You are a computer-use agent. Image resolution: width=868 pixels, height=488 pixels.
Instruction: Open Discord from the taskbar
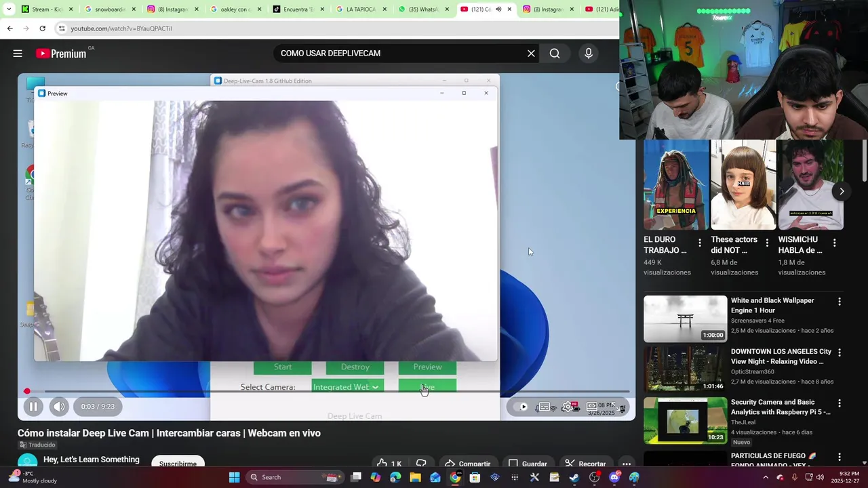pyautogui.click(x=614, y=477)
